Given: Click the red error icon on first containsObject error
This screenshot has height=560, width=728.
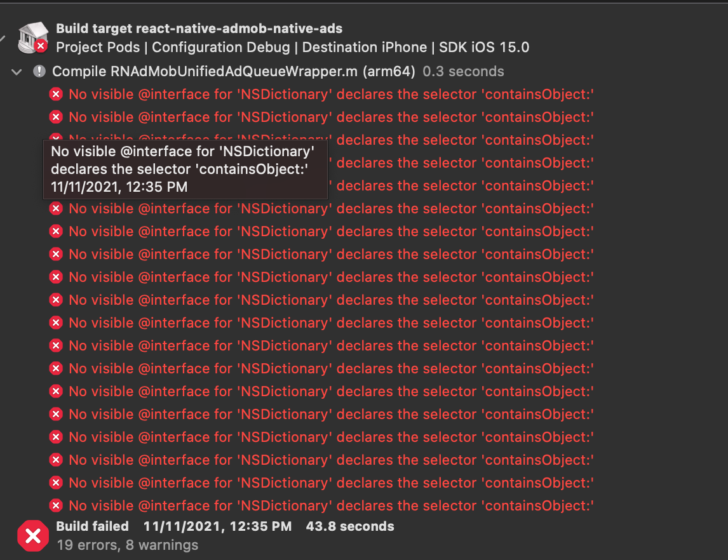Looking at the screenshot, I should pos(56,94).
